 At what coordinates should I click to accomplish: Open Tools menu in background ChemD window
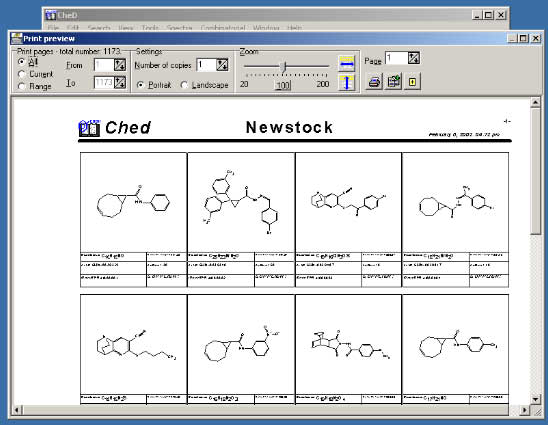pyautogui.click(x=150, y=28)
